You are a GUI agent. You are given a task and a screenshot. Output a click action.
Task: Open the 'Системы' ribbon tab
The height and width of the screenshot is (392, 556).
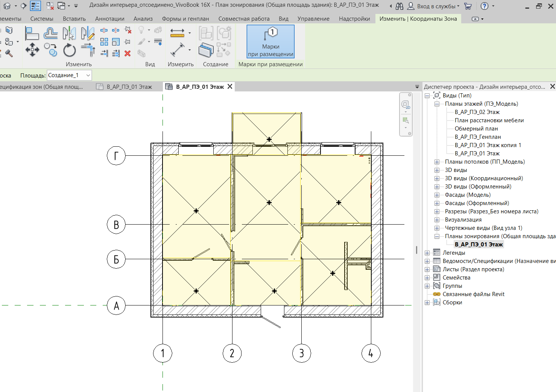(x=42, y=19)
